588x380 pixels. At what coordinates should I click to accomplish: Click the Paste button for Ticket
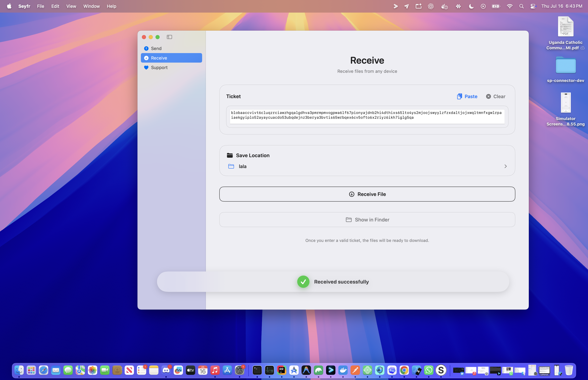(467, 96)
